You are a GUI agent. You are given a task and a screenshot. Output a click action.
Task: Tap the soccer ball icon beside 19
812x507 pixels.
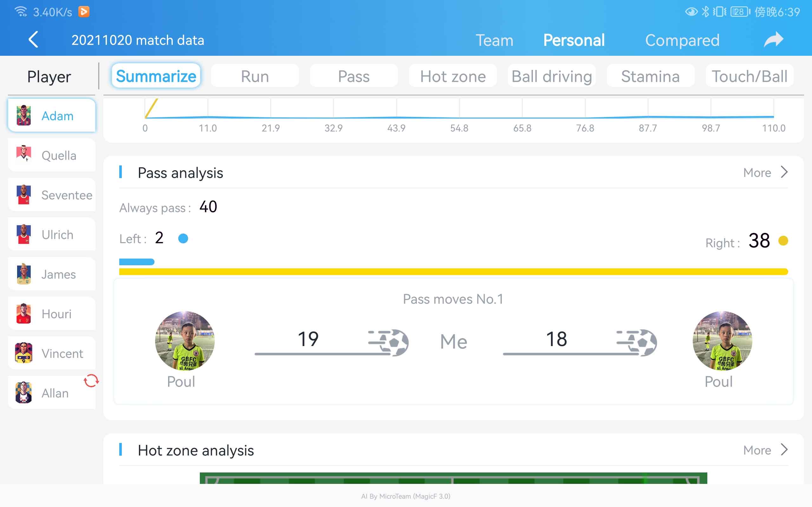[x=389, y=342]
